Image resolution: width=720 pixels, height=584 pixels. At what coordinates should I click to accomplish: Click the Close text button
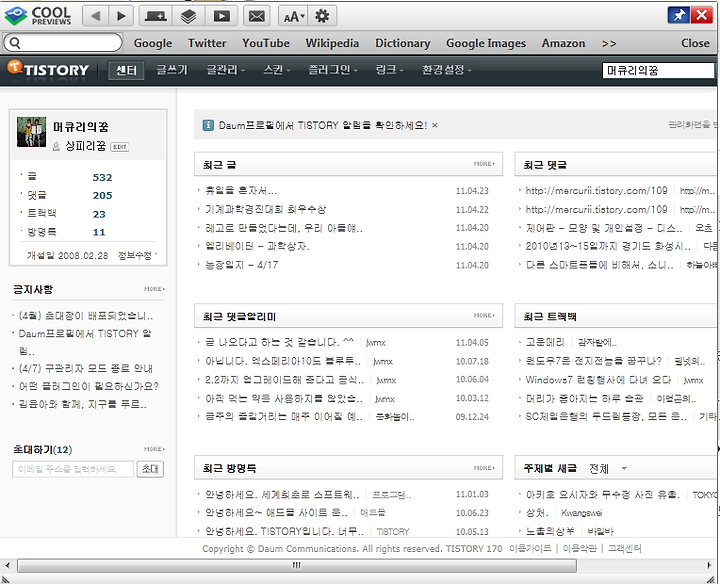click(x=695, y=43)
